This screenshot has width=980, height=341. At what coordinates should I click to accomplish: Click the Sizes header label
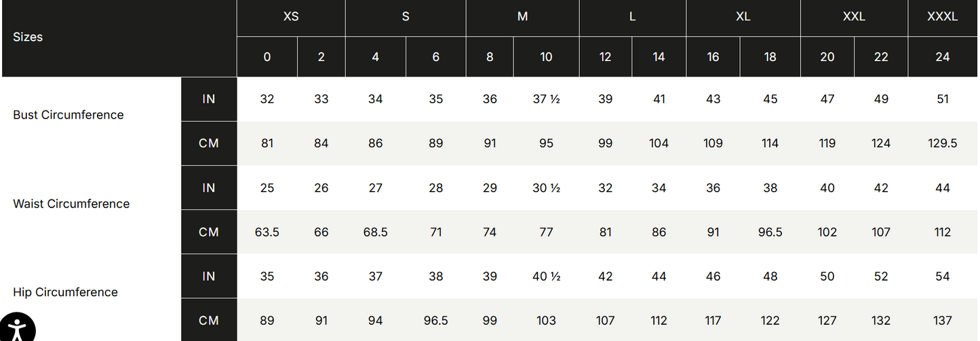(x=28, y=37)
